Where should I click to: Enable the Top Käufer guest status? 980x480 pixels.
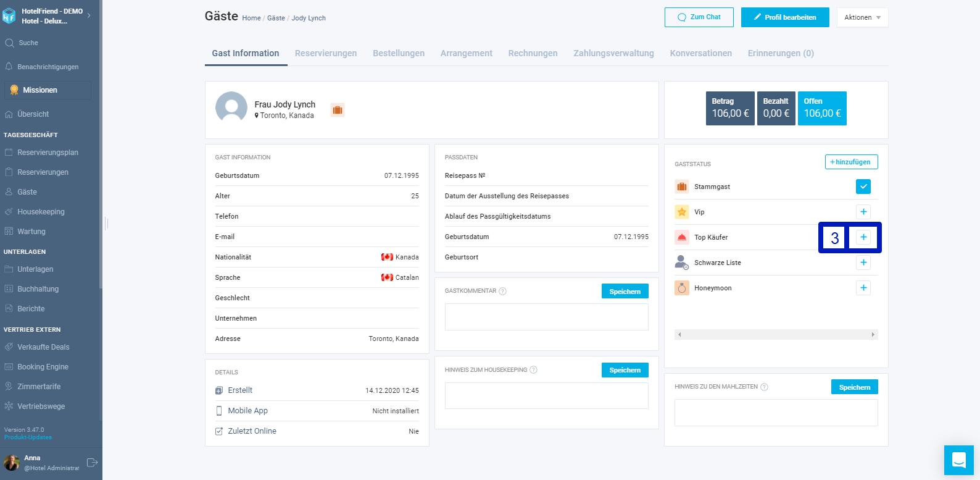tap(863, 237)
